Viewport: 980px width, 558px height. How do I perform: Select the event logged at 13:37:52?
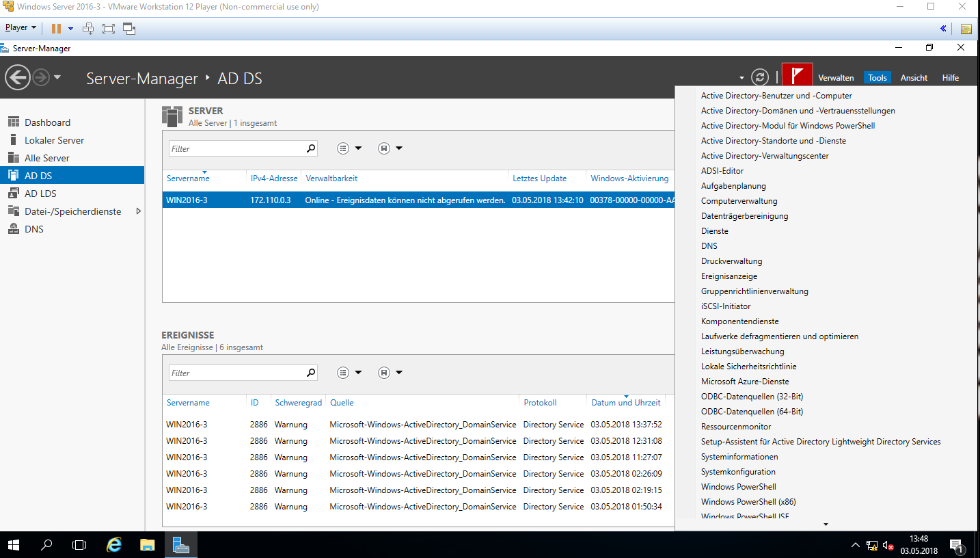point(418,425)
